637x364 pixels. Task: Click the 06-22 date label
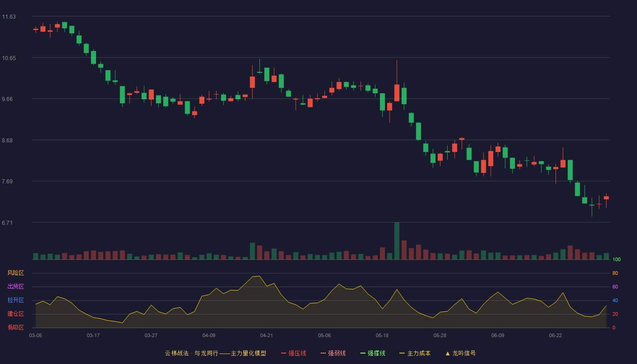[556, 335]
